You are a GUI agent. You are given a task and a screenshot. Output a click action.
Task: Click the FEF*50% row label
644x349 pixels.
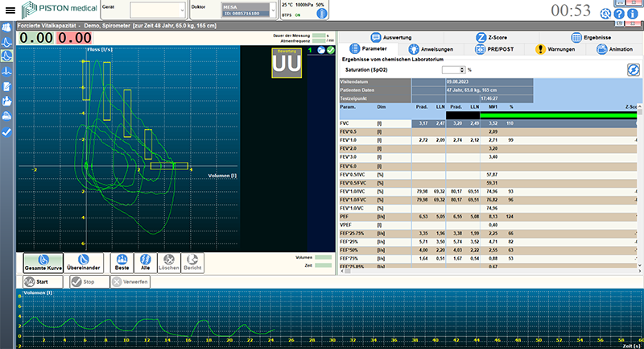[349, 251]
